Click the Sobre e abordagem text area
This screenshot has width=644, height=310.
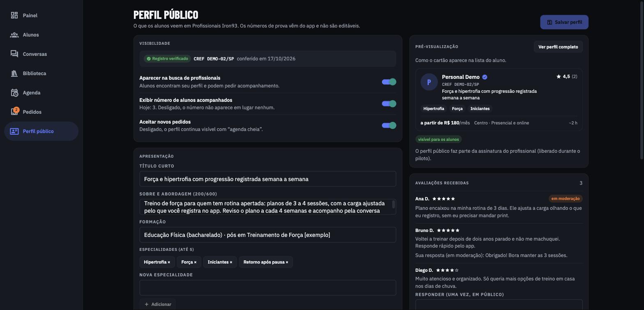click(x=268, y=207)
